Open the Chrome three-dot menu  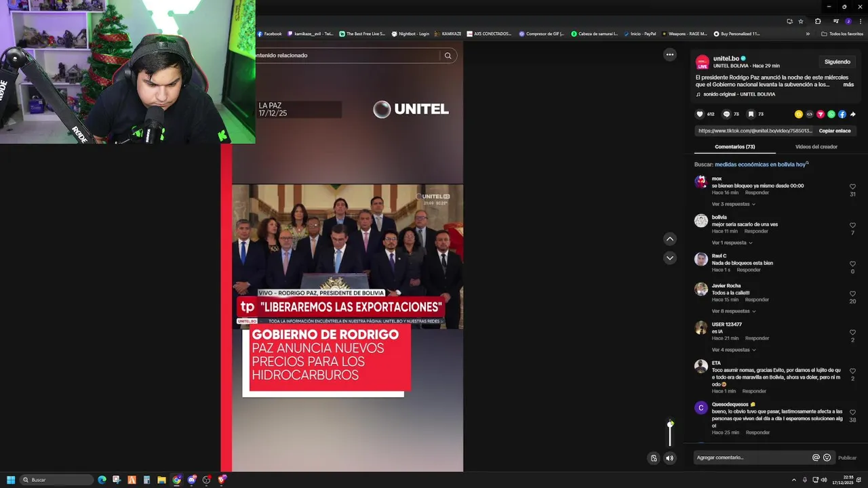tap(861, 21)
